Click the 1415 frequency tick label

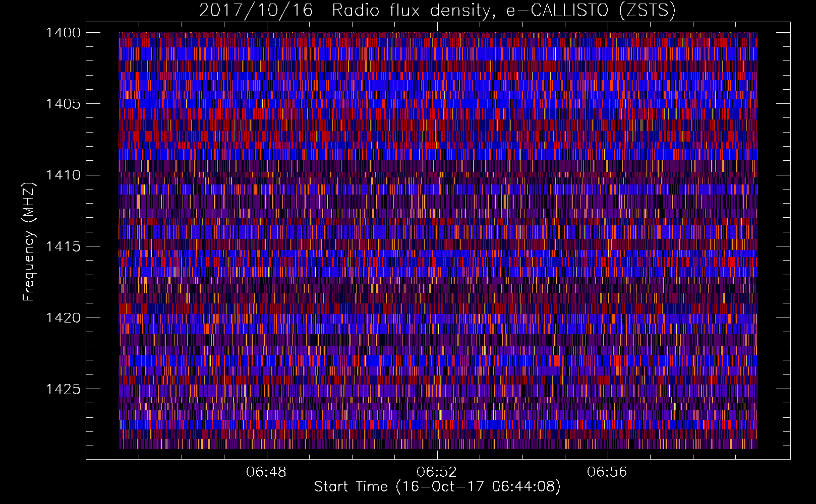[x=63, y=246]
